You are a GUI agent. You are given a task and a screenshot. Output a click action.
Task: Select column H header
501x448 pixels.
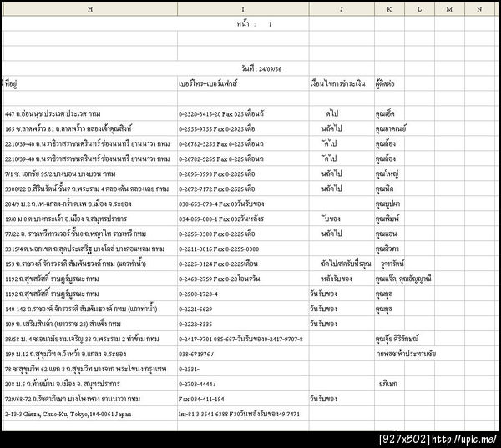point(90,9)
